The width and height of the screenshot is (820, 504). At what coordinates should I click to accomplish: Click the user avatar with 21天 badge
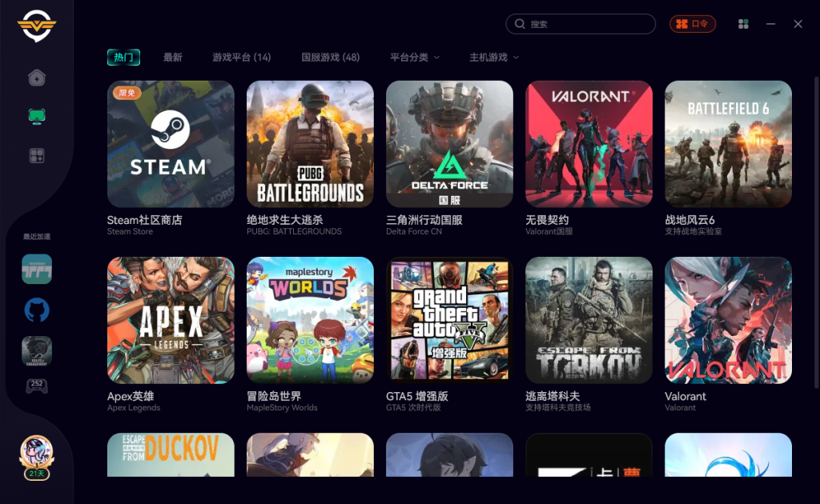pos(37,458)
